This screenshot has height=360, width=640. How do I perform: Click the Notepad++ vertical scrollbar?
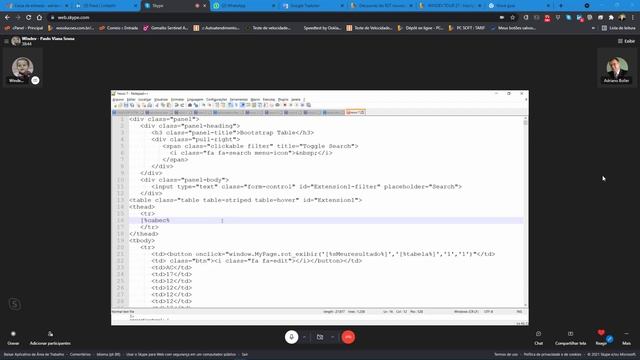[x=525, y=211]
